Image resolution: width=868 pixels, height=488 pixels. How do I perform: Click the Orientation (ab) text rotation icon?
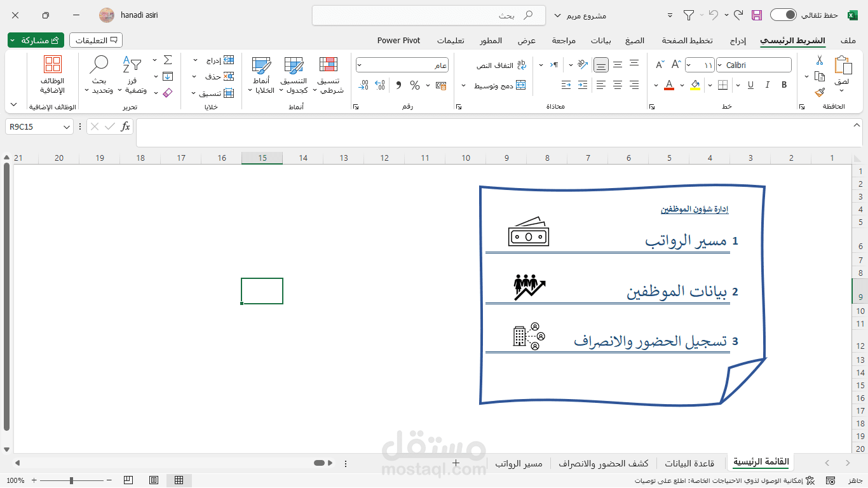[x=583, y=65]
